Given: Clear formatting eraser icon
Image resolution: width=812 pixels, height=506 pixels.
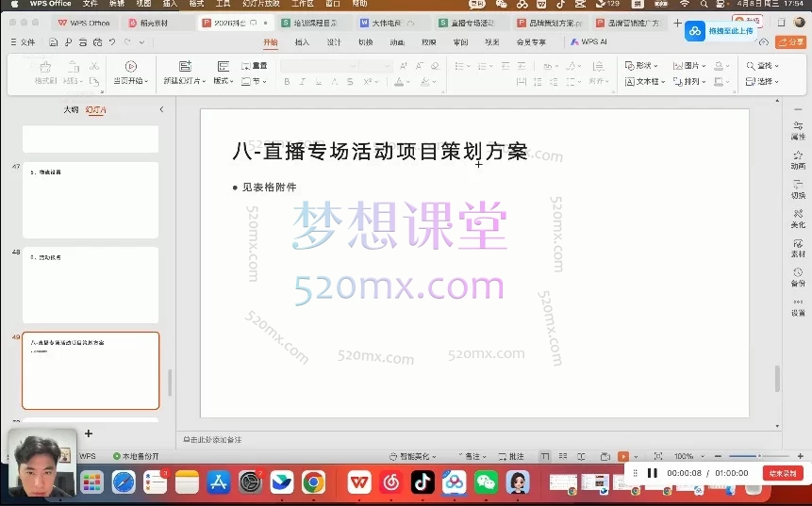Looking at the screenshot, I should coord(435,66).
